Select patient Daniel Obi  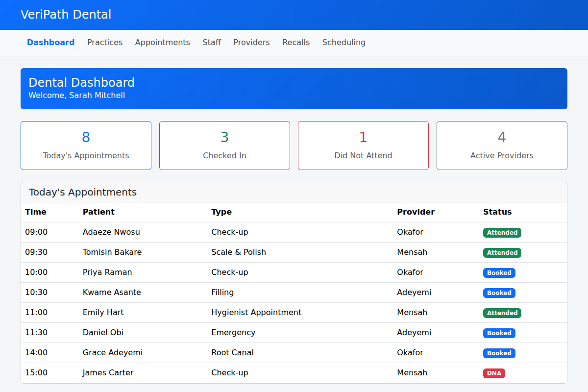(x=103, y=333)
